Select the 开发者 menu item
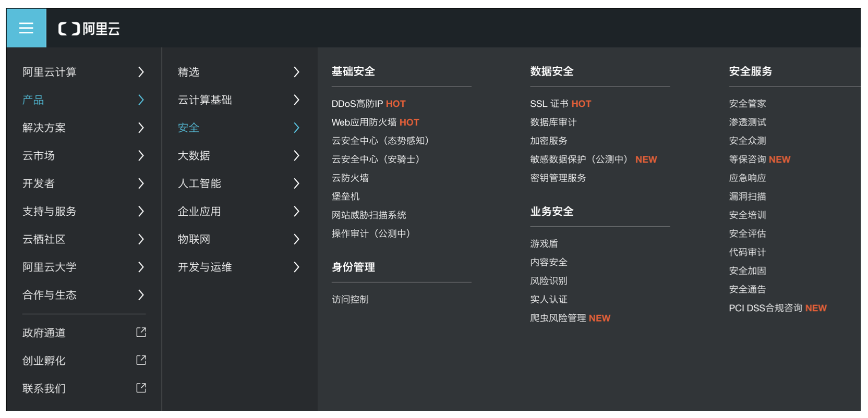This screenshot has width=868, height=418. coord(39,183)
